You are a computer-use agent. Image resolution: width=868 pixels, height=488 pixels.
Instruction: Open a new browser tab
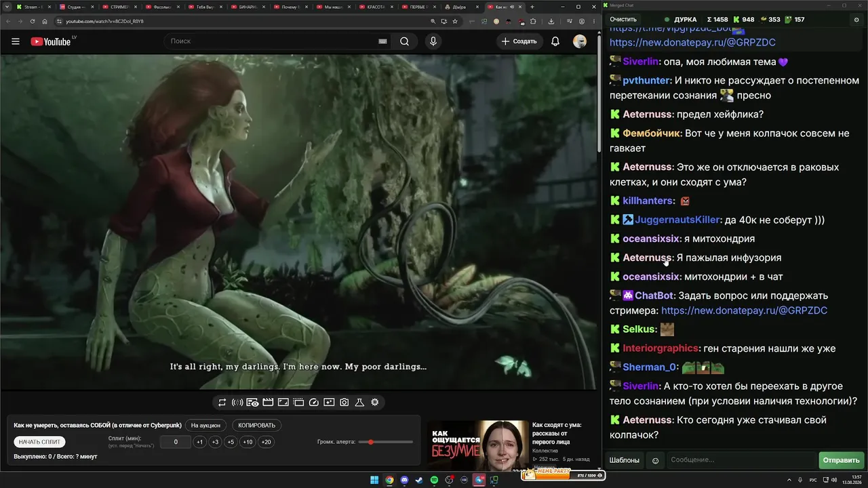532,7
